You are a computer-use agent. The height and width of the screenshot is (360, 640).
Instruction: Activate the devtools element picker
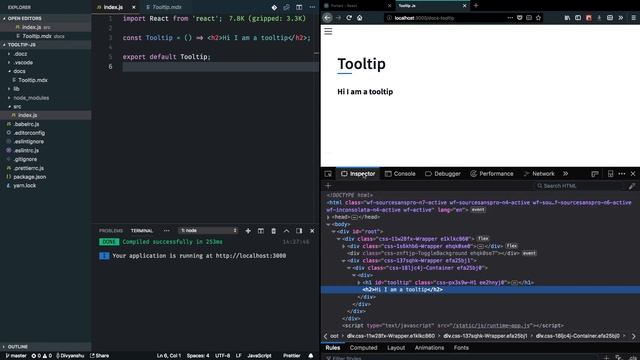328,174
